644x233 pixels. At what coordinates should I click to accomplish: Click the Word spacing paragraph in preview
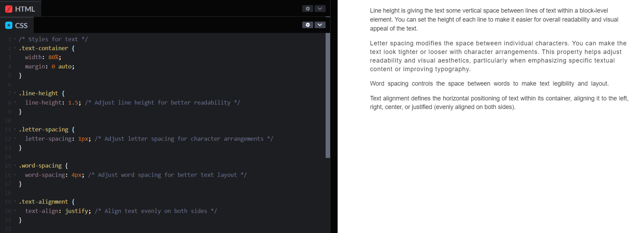(x=489, y=84)
